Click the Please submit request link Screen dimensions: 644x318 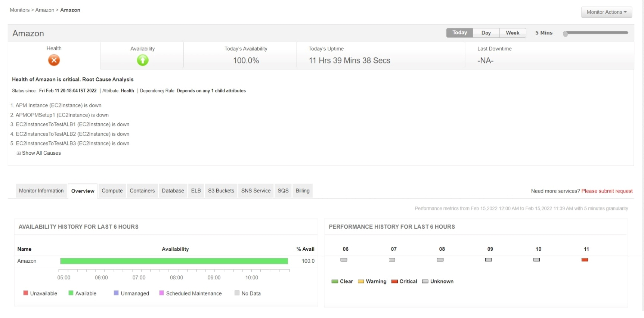point(607,191)
